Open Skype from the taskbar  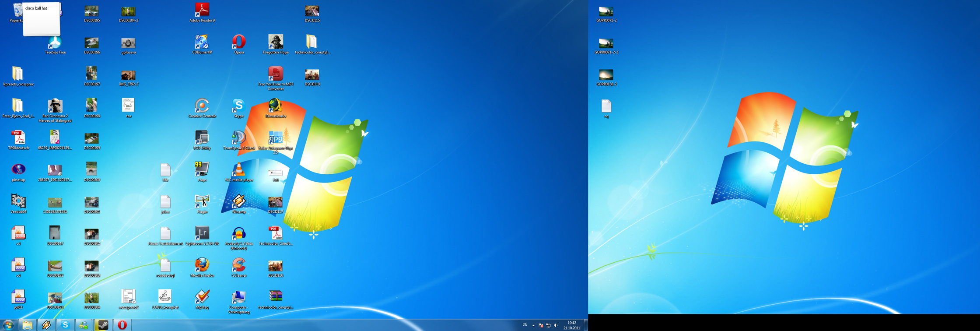[65, 325]
